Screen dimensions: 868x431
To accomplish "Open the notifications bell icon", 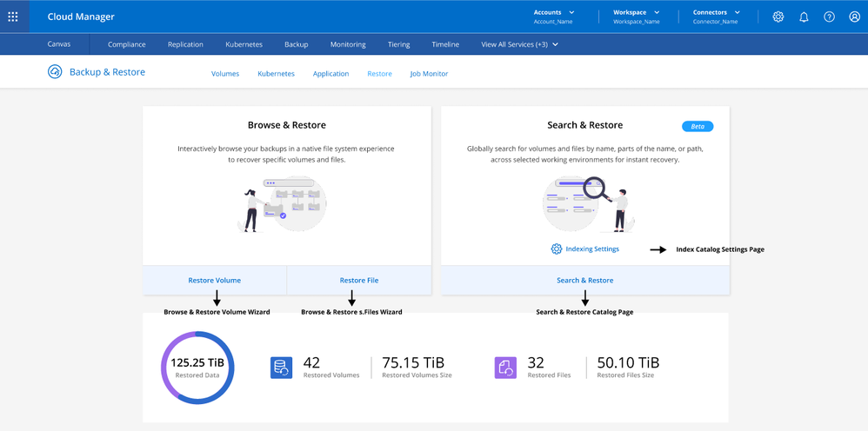I will [x=804, y=17].
